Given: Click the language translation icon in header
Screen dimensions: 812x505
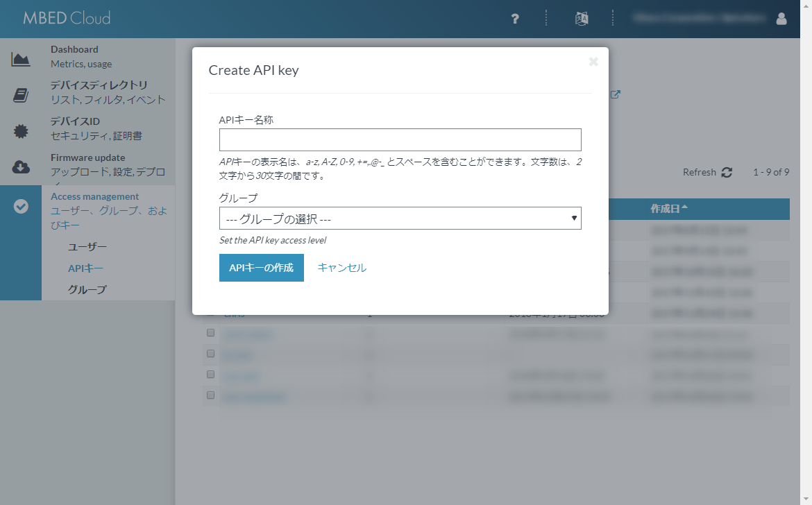Looking at the screenshot, I should [582, 19].
